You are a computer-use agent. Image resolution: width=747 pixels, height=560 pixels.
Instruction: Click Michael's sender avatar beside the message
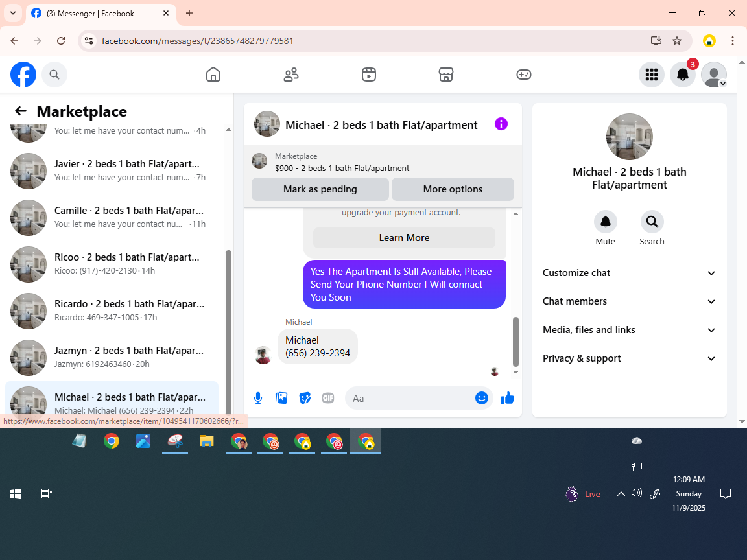click(x=263, y=355)
